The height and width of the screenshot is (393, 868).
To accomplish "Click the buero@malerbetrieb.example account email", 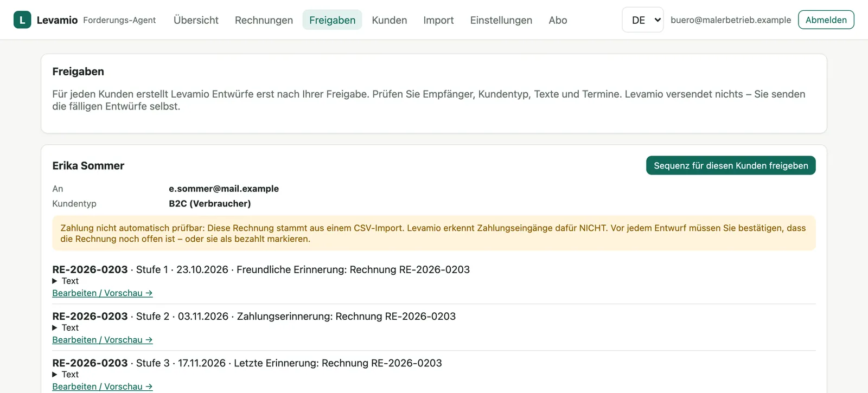I will pos(731,20).
